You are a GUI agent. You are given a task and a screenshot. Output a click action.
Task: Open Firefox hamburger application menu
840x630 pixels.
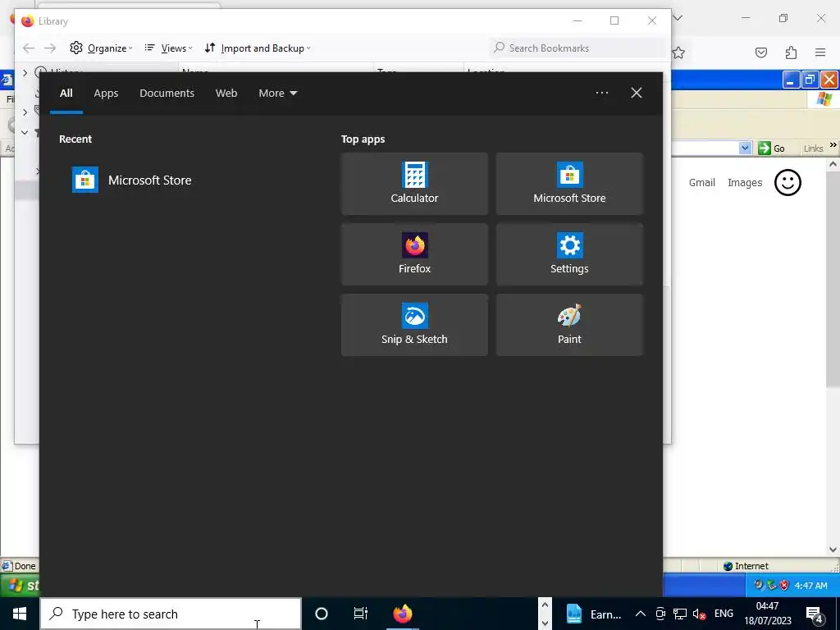820,52
